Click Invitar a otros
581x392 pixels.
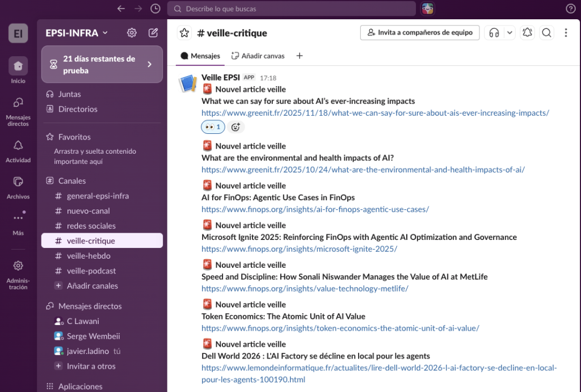pyautogui.click(x=102, y=366)
